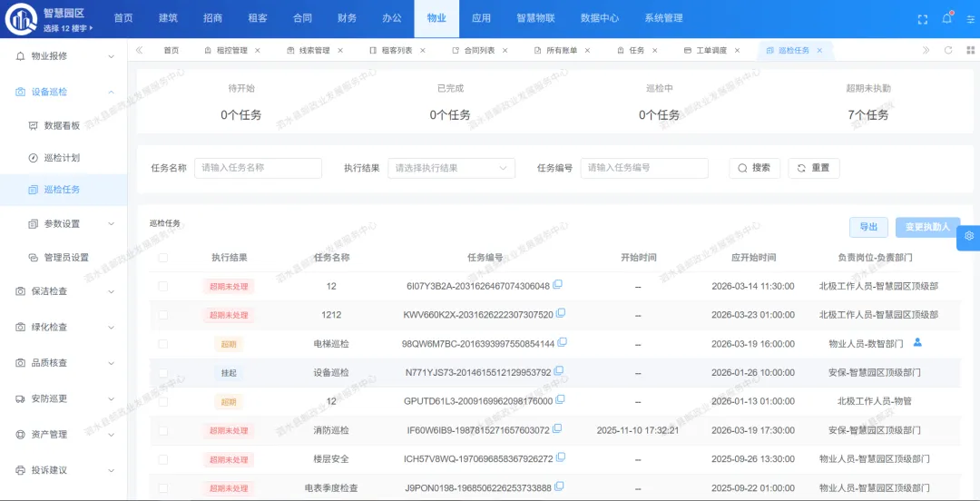
Task: Toggle fullscreen mode icon in header
Action: point(923,19)
